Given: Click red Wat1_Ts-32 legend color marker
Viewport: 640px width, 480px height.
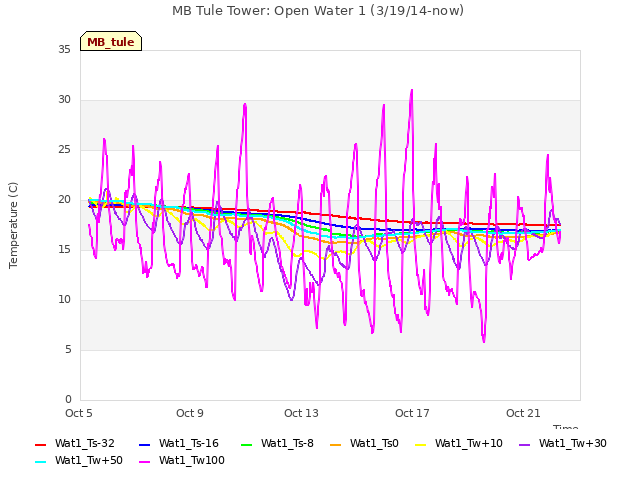Looking at the screenshot, I should point(40,444).
